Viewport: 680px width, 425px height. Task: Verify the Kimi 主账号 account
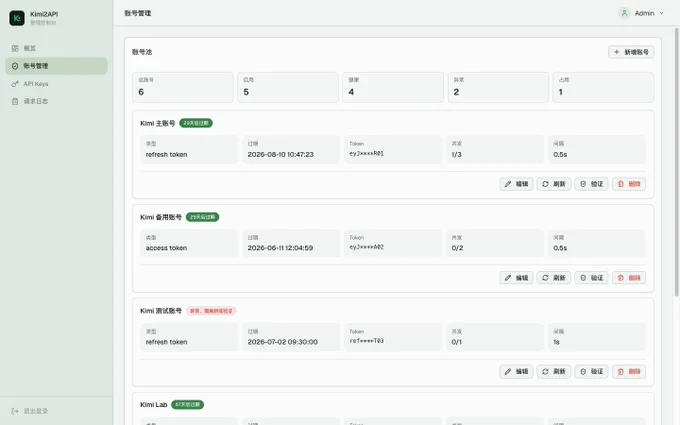tap(592, 184)
